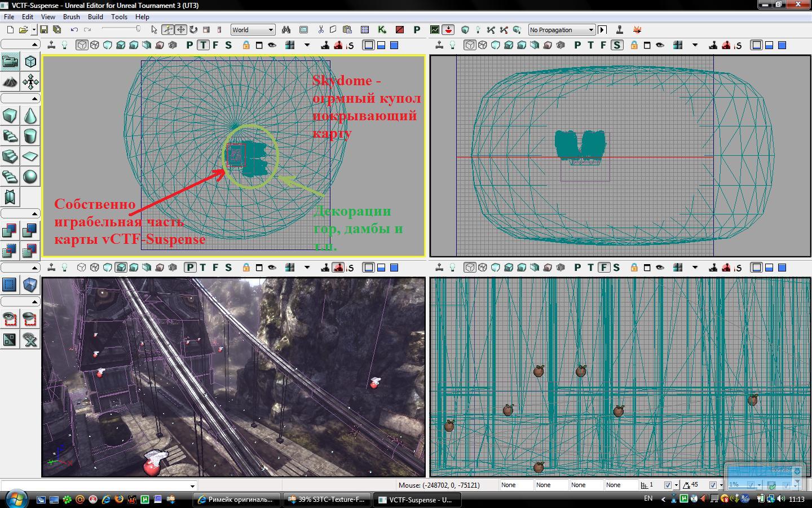Pick the Sphere brush builder

click(30, 177)
